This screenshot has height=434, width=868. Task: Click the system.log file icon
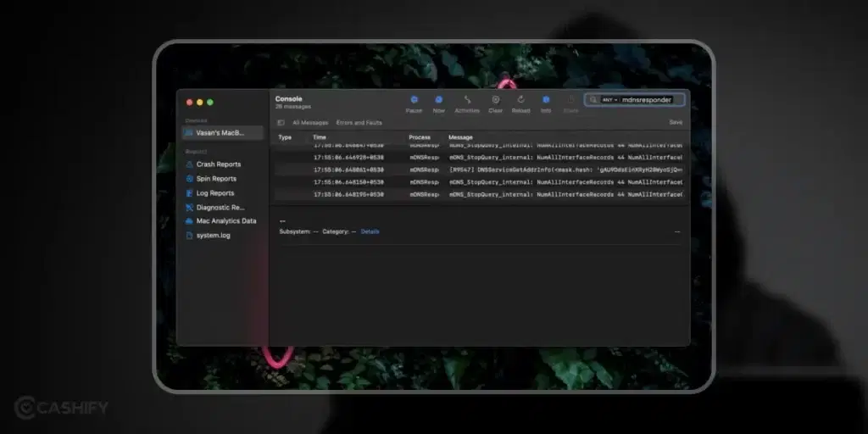tap(189, 236)
